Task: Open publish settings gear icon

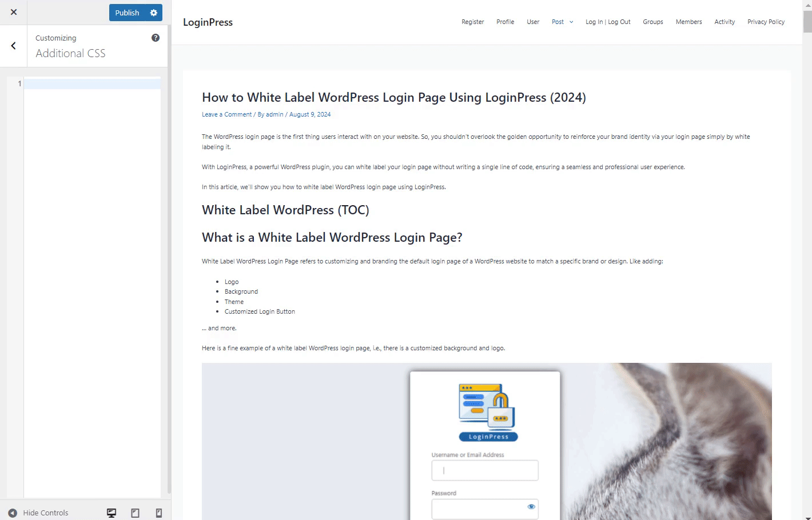Action: pos(154,13)
